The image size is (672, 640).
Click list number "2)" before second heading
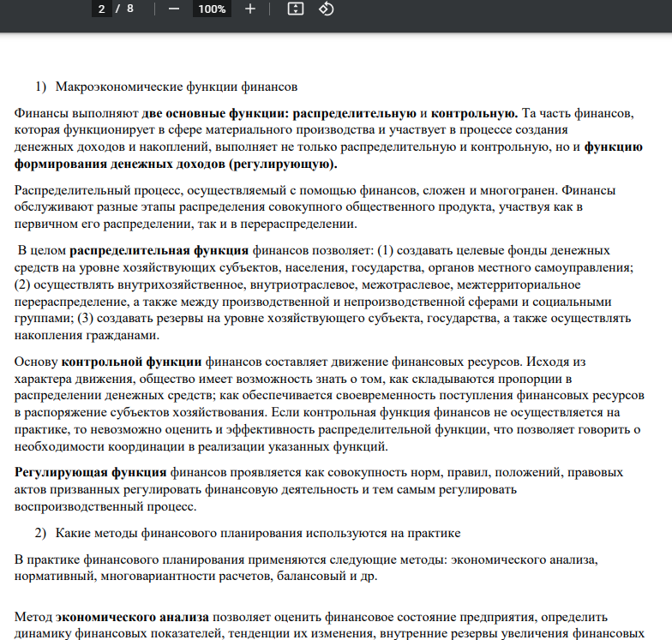click(40, 533)
